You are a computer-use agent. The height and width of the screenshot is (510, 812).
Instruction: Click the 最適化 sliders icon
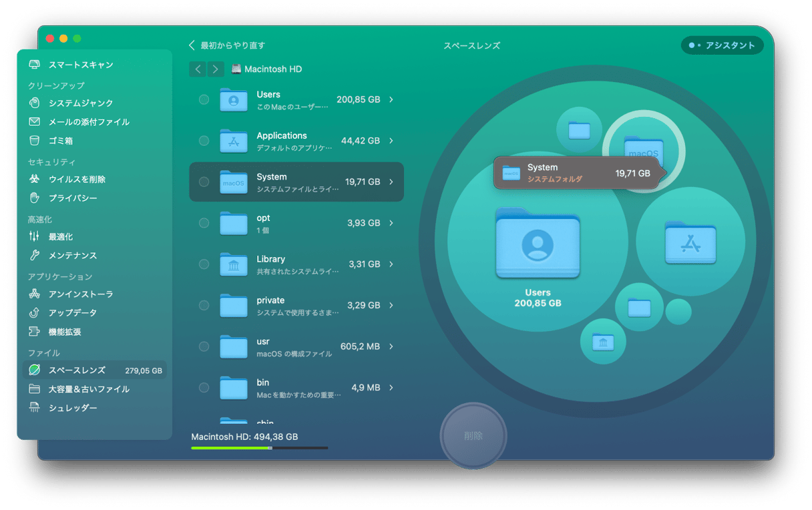34,236
